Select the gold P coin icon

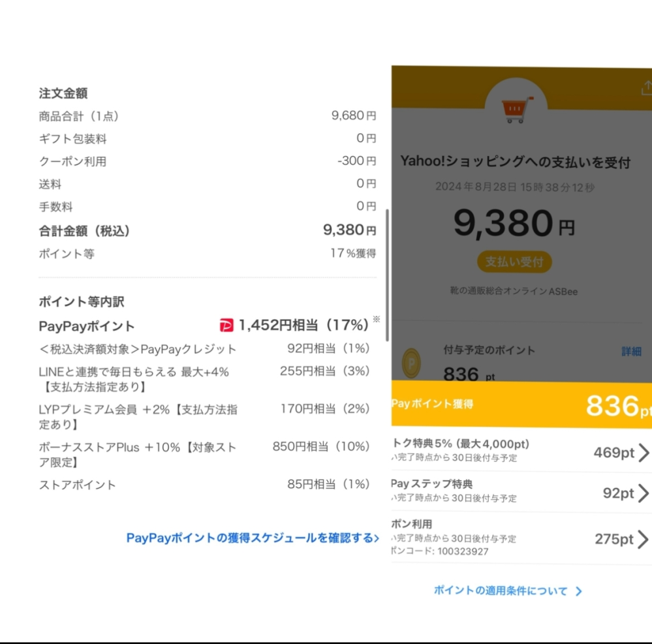point(411,363)
